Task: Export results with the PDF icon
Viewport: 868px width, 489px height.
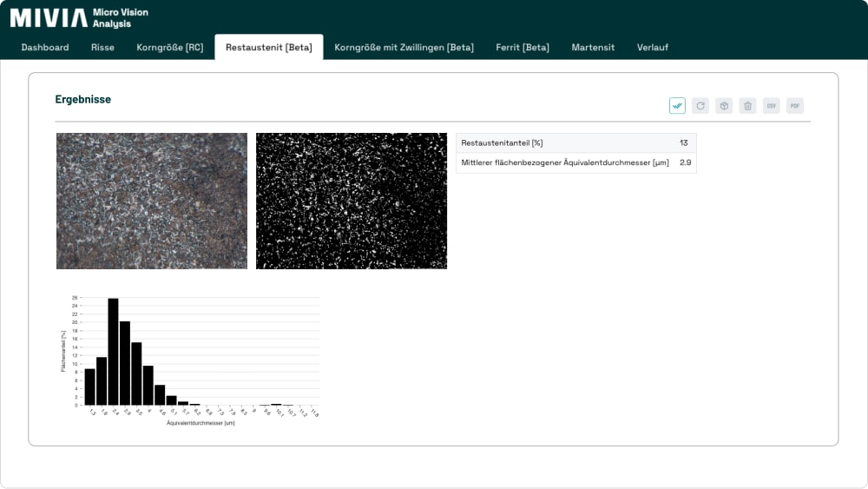Action: pyautogui.click(x=794, y=106)
